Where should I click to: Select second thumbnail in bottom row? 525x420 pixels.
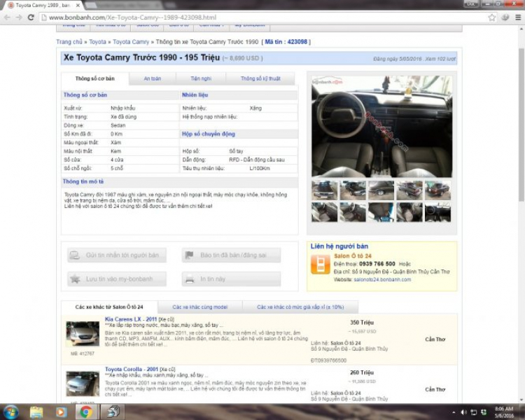pos(353,211)
